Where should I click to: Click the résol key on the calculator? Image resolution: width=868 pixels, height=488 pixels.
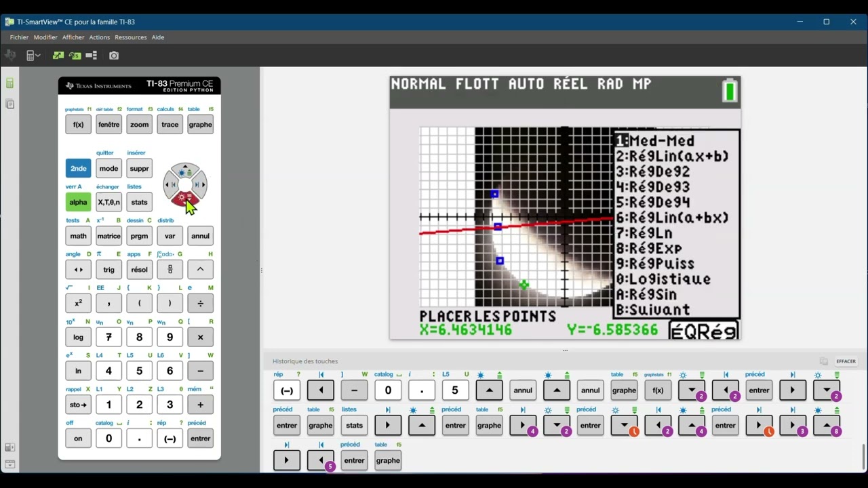139,269
